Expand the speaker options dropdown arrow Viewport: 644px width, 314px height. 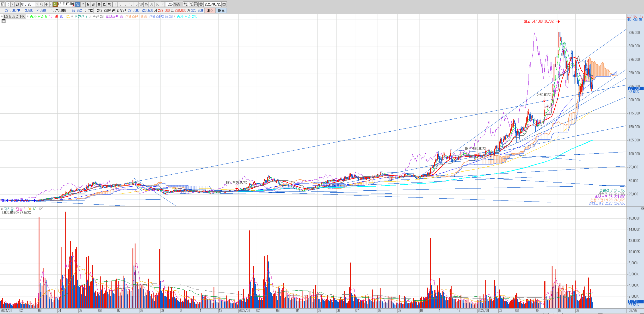[x=50, y=4]
